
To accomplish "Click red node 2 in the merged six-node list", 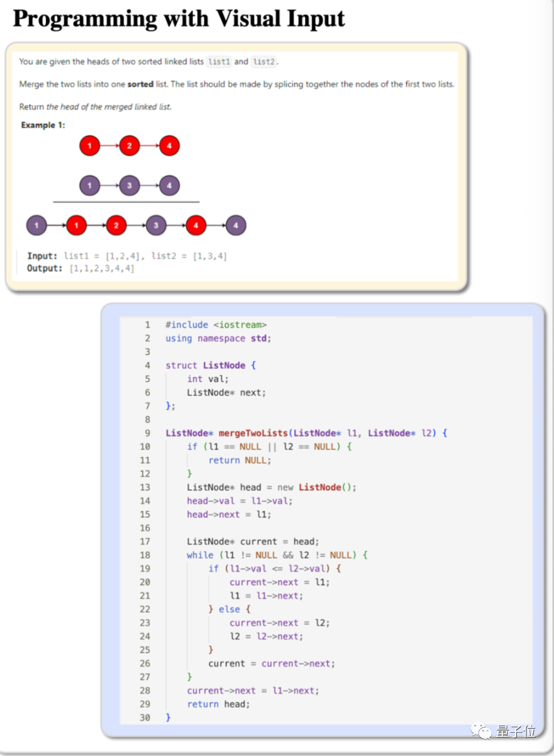I will [x=116, y=225].
